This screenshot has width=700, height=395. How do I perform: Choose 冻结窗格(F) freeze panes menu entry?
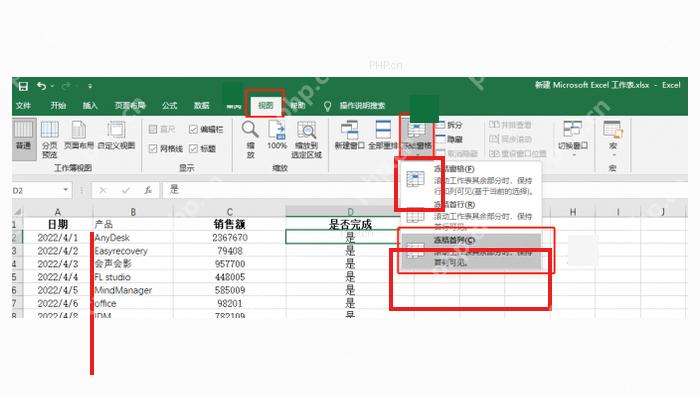(471, 180)
